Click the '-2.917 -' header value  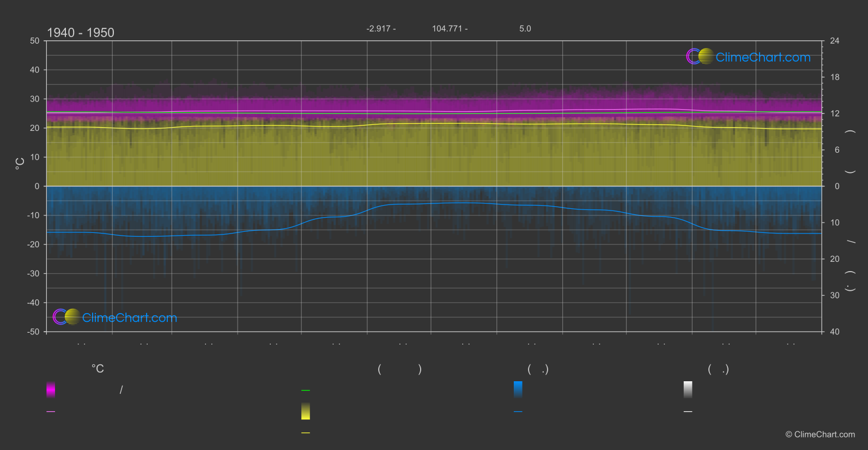(x=381, y=28)
